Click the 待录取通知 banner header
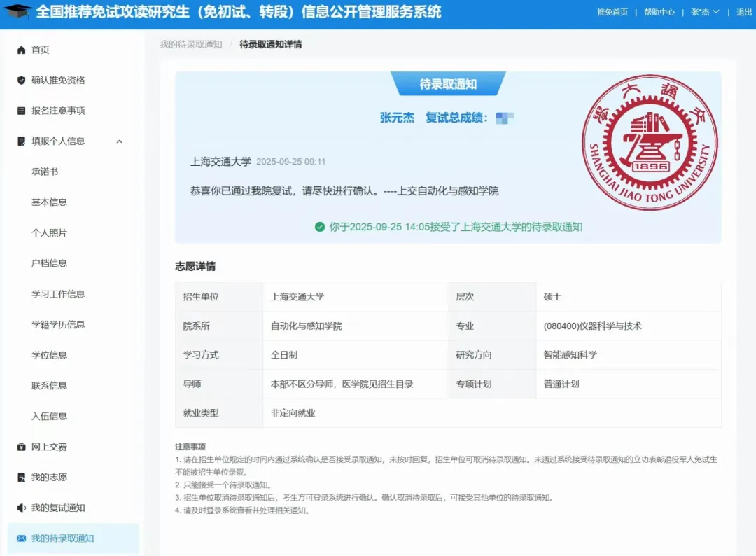The image size is (756, 556). click(448, 84)
